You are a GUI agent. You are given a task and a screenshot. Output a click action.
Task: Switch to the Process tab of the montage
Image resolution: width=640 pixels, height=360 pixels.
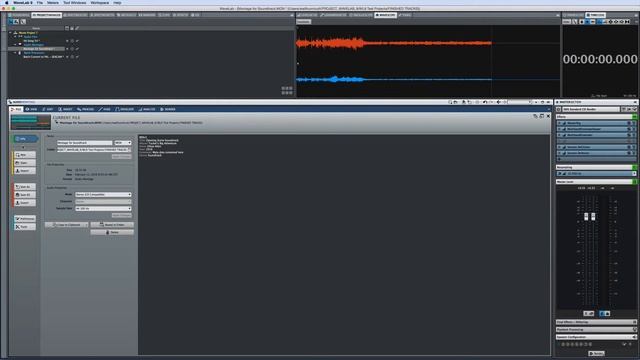[86, 109]
